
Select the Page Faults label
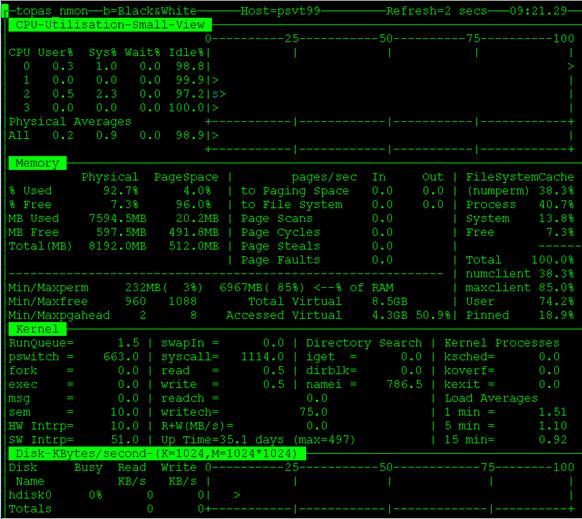[280, 260]
